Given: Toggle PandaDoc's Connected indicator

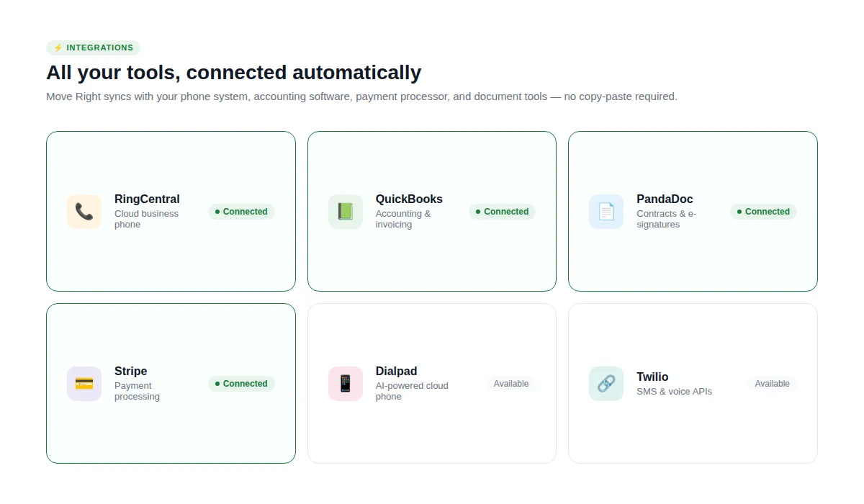Looking at the screenshot, I should (x=763, y=212).
